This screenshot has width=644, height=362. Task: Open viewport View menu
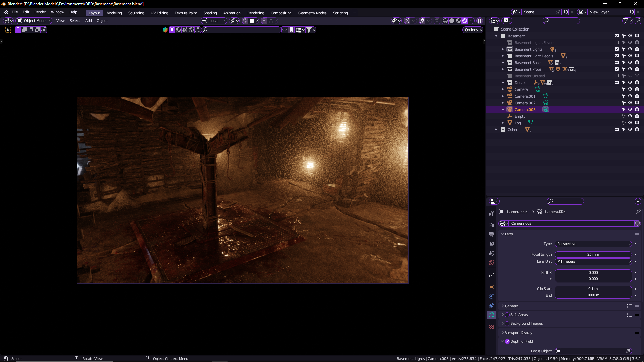point(60,21)
